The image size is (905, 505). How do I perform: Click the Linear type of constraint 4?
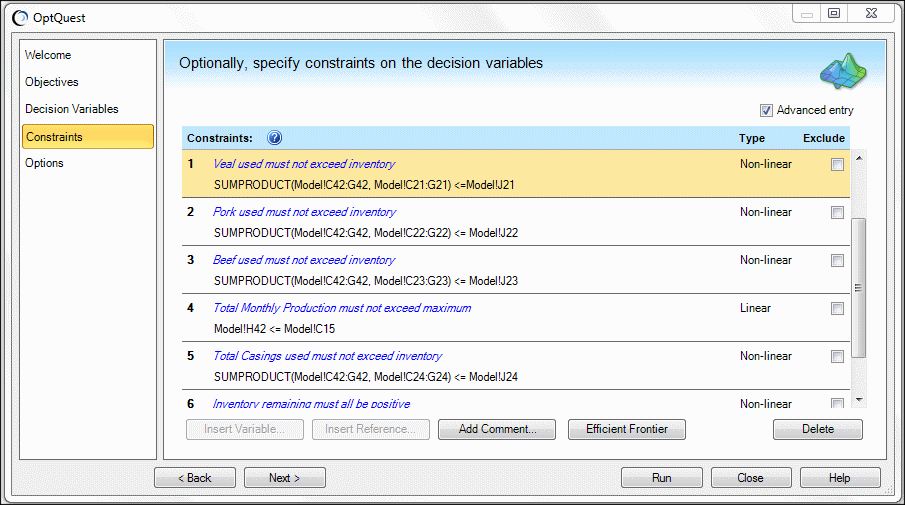pyautogui.click(x=755, y=308)
